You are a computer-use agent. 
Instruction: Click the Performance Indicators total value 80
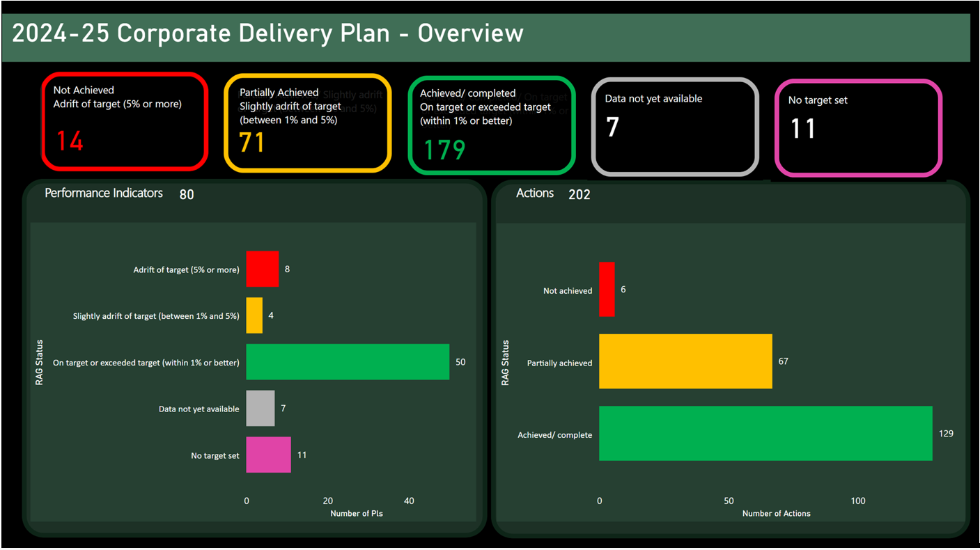coord(187,195)
